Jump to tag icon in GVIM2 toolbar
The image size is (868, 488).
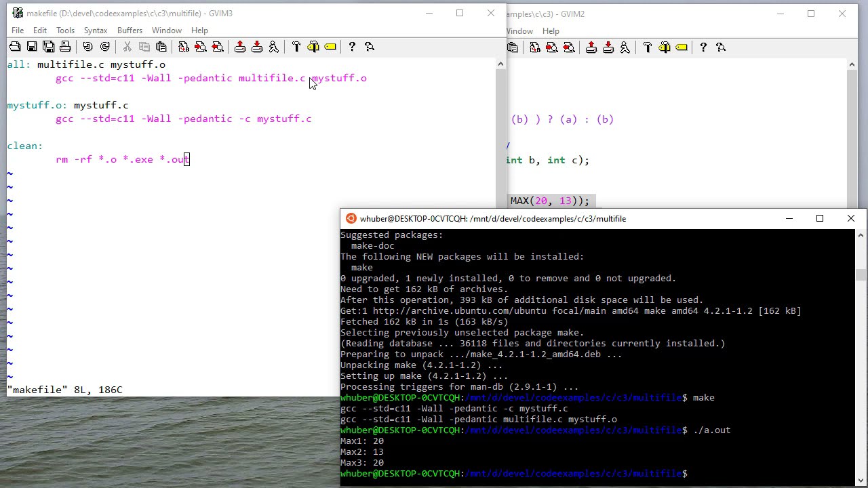(682, 47)
